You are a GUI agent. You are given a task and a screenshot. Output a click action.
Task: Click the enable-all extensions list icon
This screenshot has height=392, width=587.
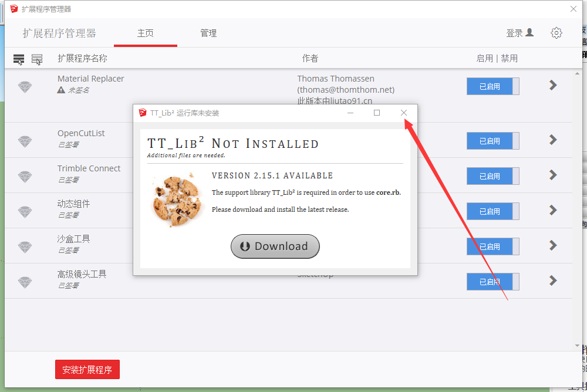click(x=19, y=59)
